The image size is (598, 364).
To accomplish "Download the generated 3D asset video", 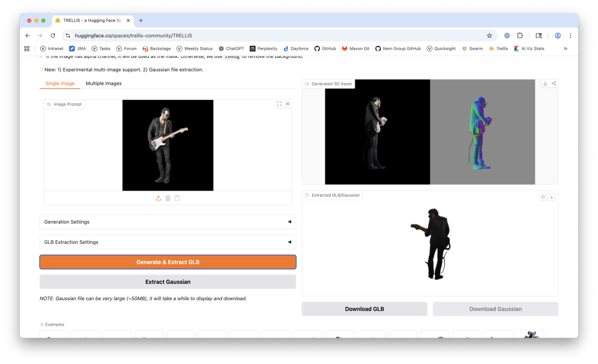I will pos(545,84).
